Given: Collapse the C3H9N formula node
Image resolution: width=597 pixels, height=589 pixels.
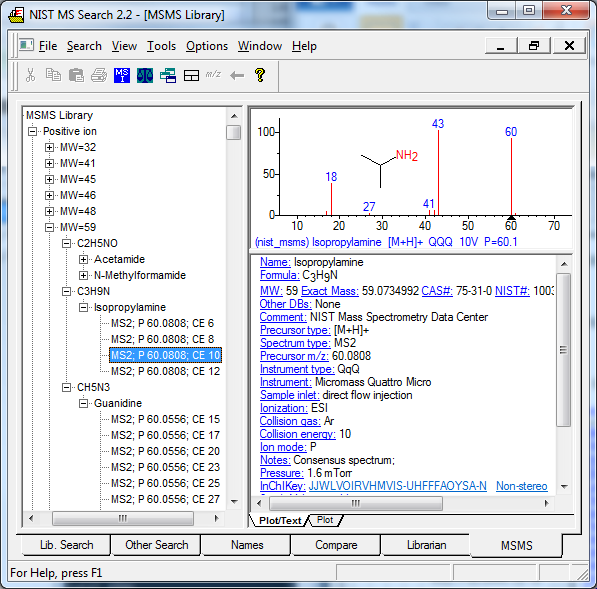Looking at the screenshot, I should click(x=66, y=291).
